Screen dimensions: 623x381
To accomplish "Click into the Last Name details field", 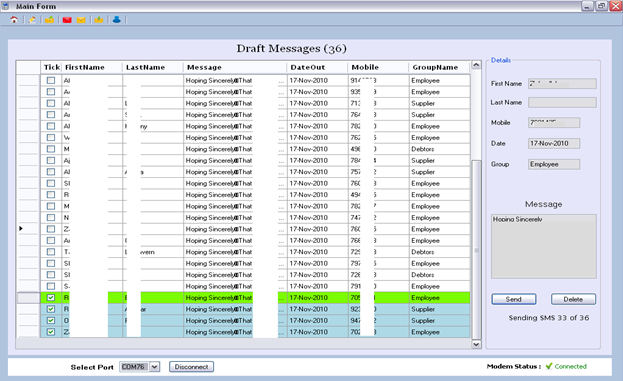I will point(562,103).
